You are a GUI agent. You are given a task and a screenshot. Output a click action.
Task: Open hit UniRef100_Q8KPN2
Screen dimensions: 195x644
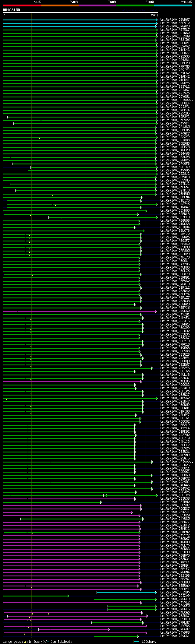pos(175,532)
